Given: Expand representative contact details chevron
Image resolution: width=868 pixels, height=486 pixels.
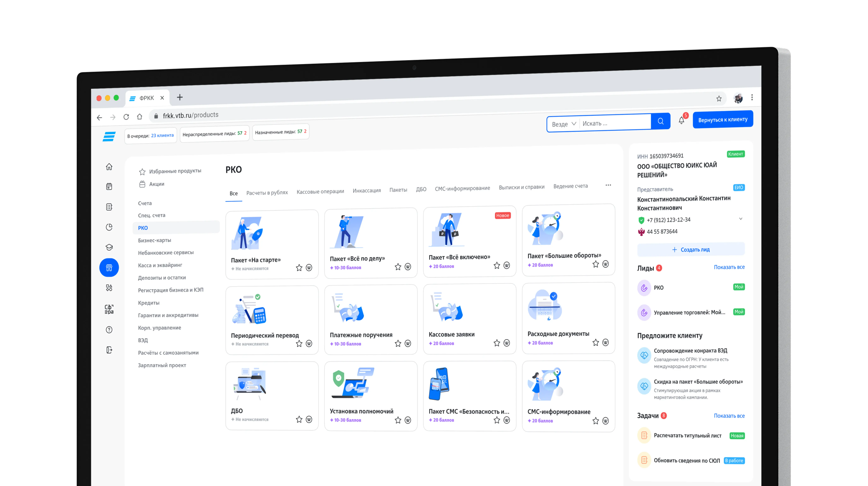Looking at the screenshot, I should [x=741, y=219].
